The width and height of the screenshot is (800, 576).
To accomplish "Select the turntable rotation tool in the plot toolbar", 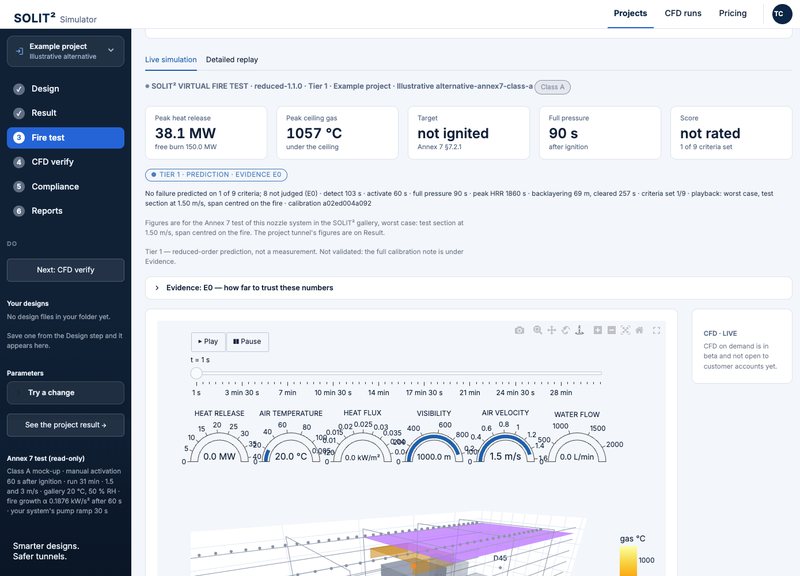I will point(580,330).
